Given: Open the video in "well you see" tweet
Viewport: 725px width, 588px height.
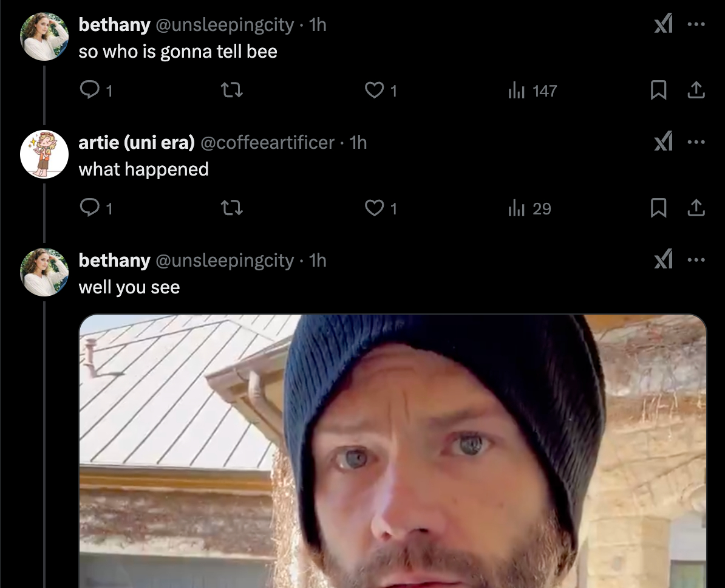Looking at the screenshot, I should coord(393,451).
